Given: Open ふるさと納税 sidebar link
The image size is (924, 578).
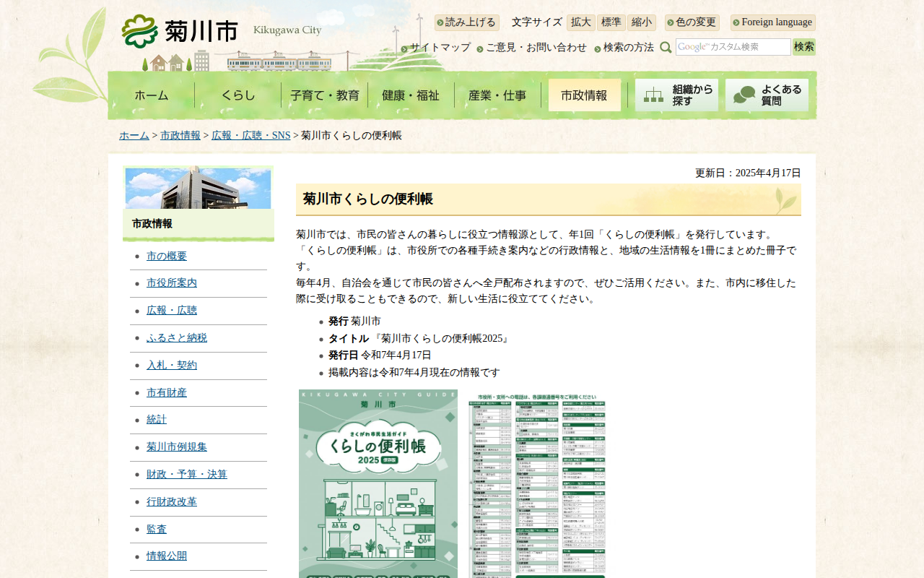Looking at the screenshot, I should (177, 338).
